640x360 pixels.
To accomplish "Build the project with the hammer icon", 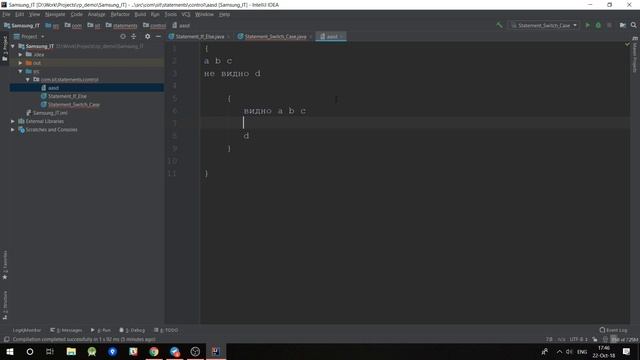I will point(499,25).
